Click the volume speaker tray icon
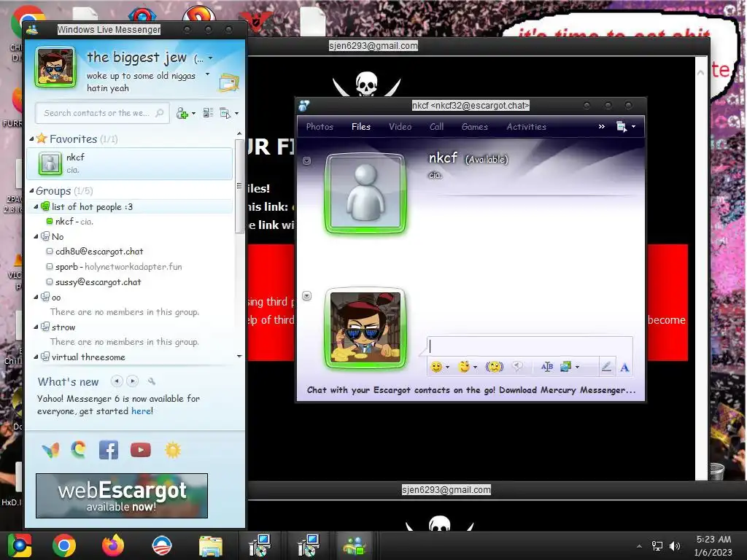The width and height of the screenshot is (747, 560). 675,546
